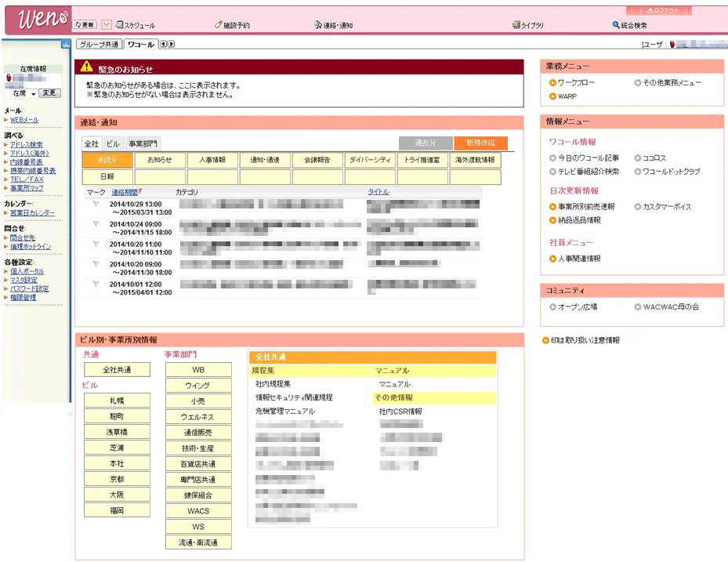Select the 海外渡航情報 category tab
Viewport: 728px width, 562px height.
[475, 160]
